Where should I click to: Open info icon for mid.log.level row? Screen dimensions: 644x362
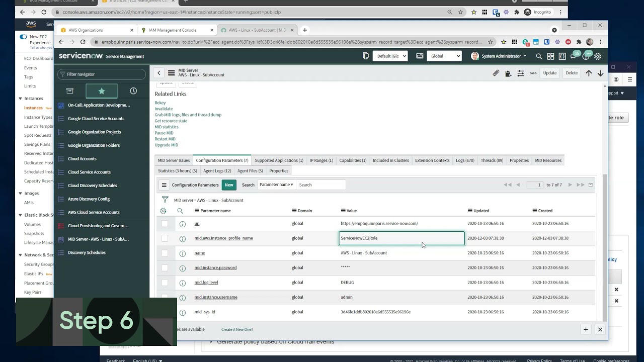point(183,283)
